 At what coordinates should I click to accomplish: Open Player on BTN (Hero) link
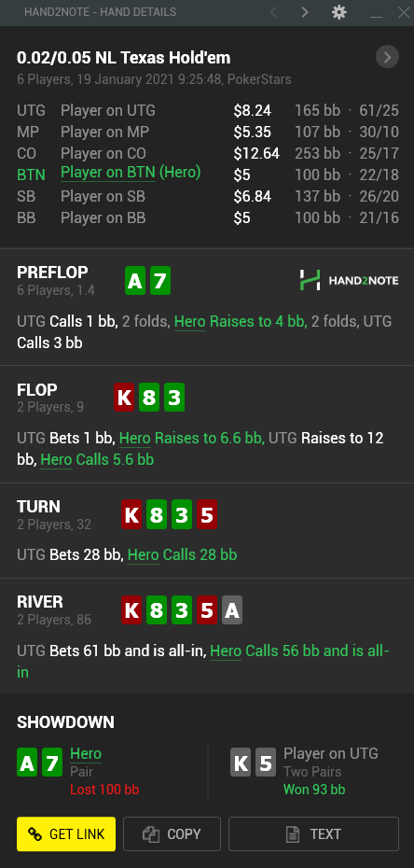pos(131,173)
